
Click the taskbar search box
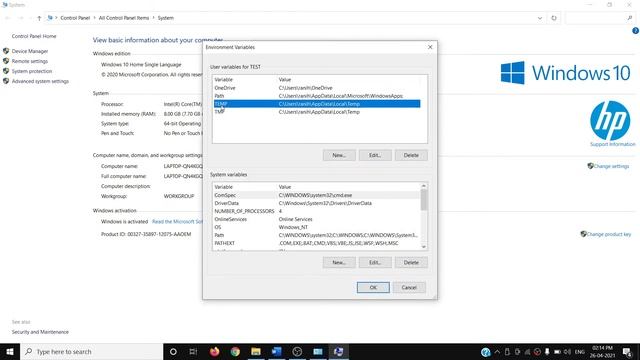click(91, 351)
